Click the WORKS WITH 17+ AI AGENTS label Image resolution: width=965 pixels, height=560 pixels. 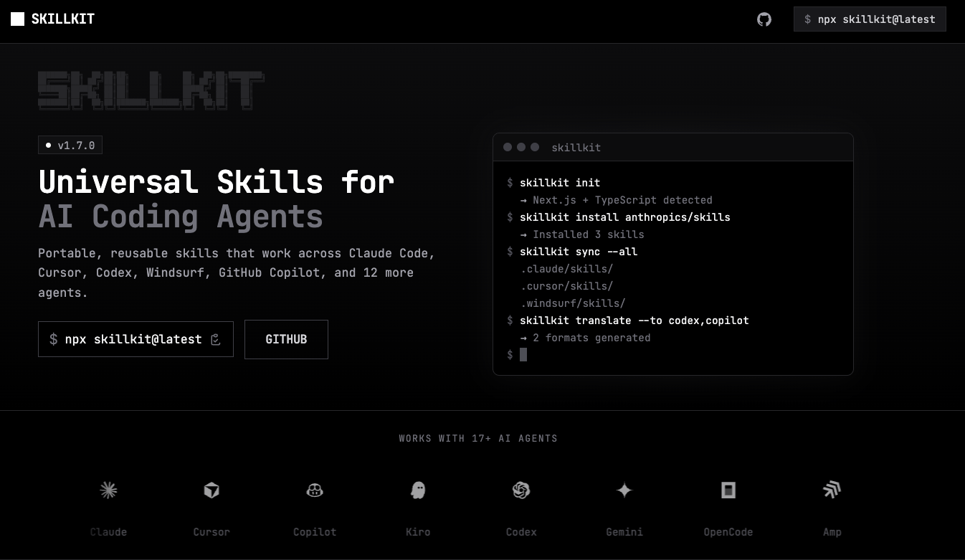tap(478, 438)
